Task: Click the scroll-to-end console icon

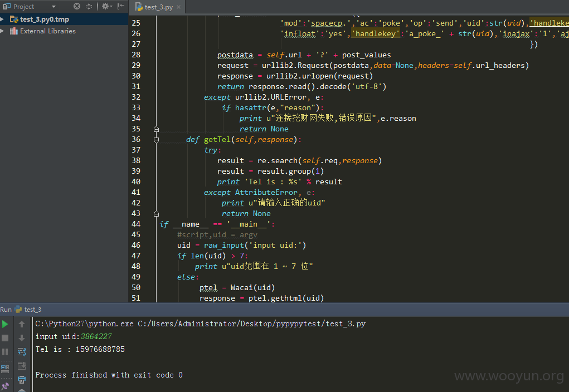Action: coord(22,366)
